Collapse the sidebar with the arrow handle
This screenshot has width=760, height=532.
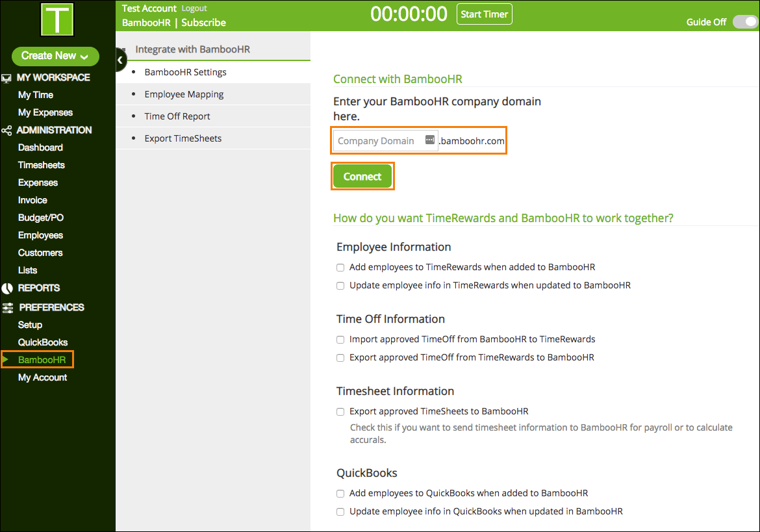point(120,60)
